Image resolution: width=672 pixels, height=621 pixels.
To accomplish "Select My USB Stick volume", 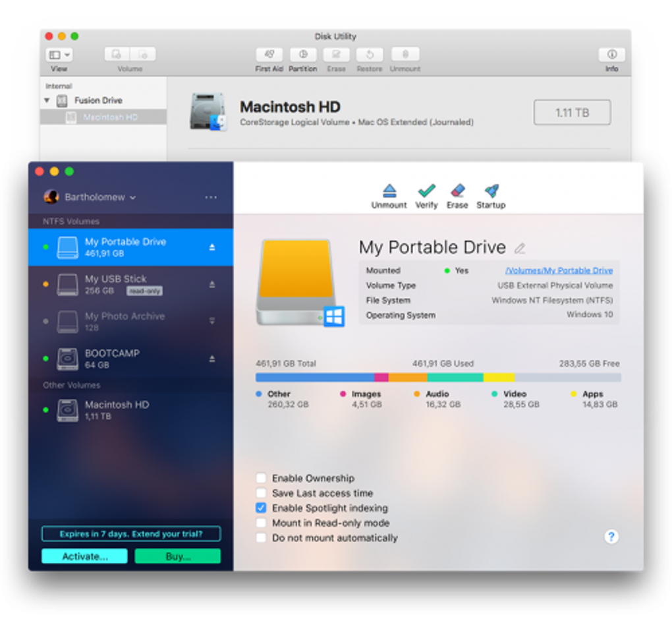I will click(130, 284).
